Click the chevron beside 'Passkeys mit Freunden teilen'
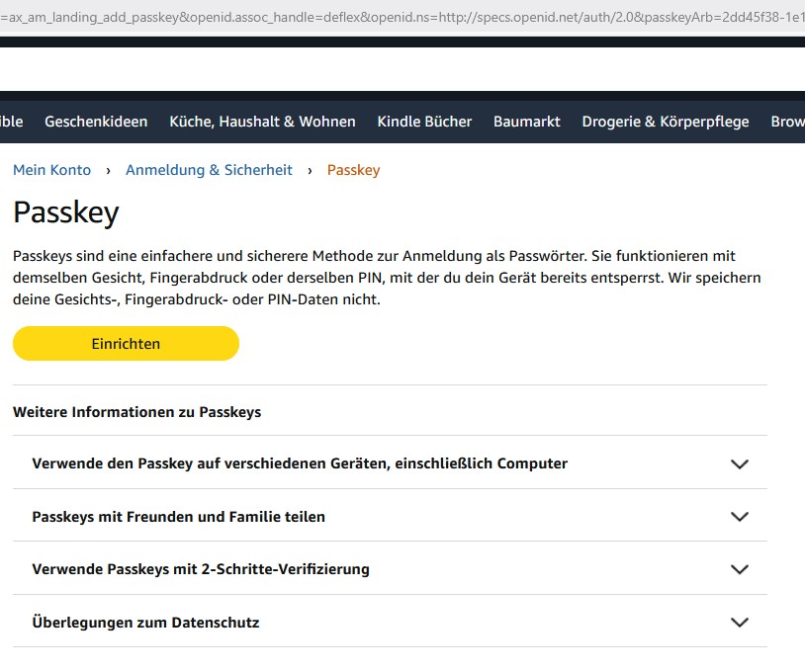 [740, 516]
